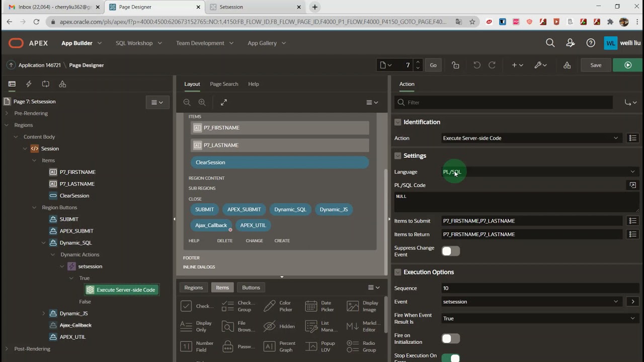The height and width of the screenshot is (362, 644).
Task: Switch to the Buttons gallery tab
Action: [x=251, y=288]
